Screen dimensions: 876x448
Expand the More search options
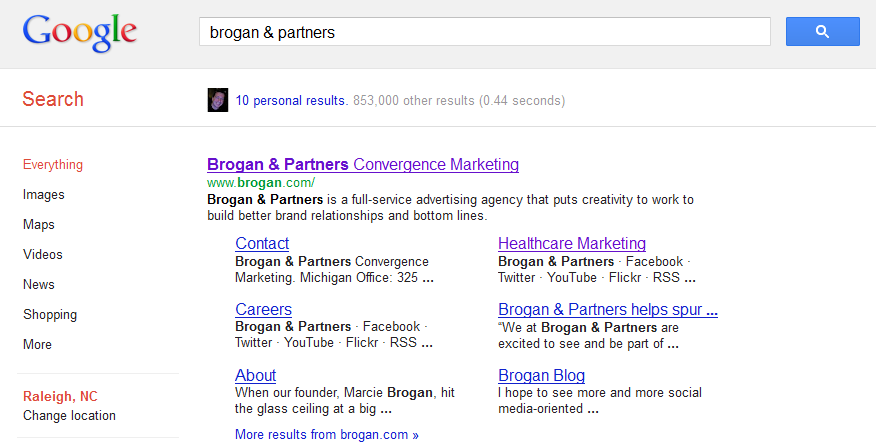click(37, 345)
